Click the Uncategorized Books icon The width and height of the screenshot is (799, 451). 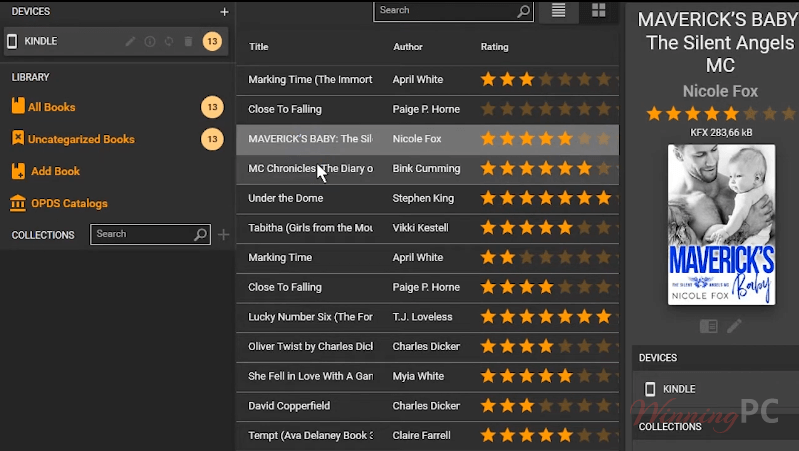point(18,138)
